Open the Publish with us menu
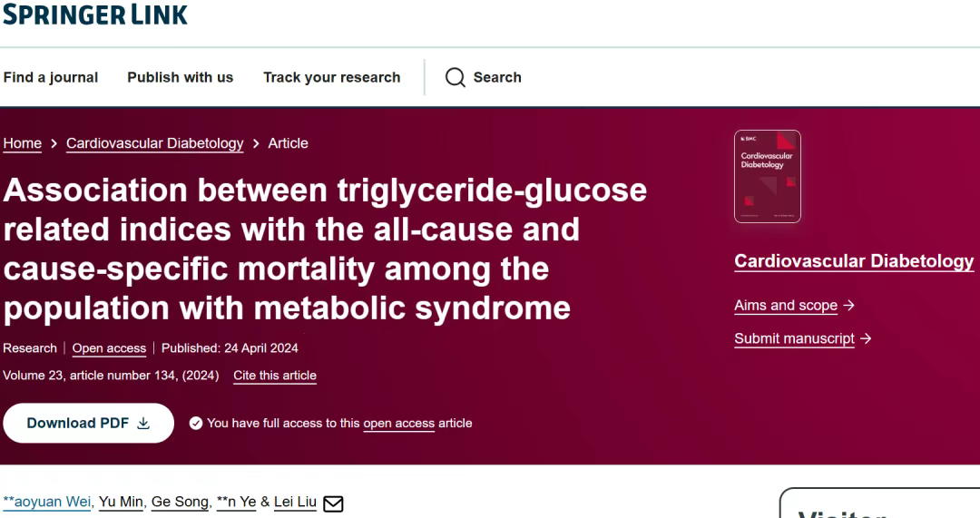980x518 pixels. (x=180, y=77)
